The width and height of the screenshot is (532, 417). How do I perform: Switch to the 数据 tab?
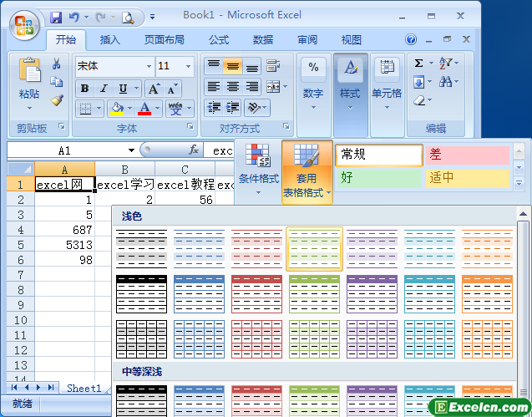tap(263, 40)
